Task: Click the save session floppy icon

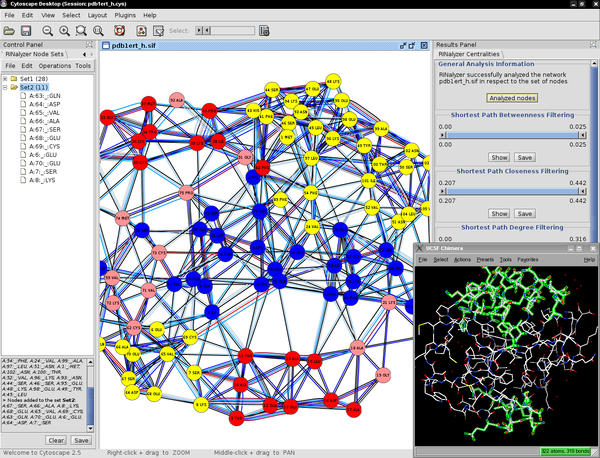Action: tap(27, 31)
